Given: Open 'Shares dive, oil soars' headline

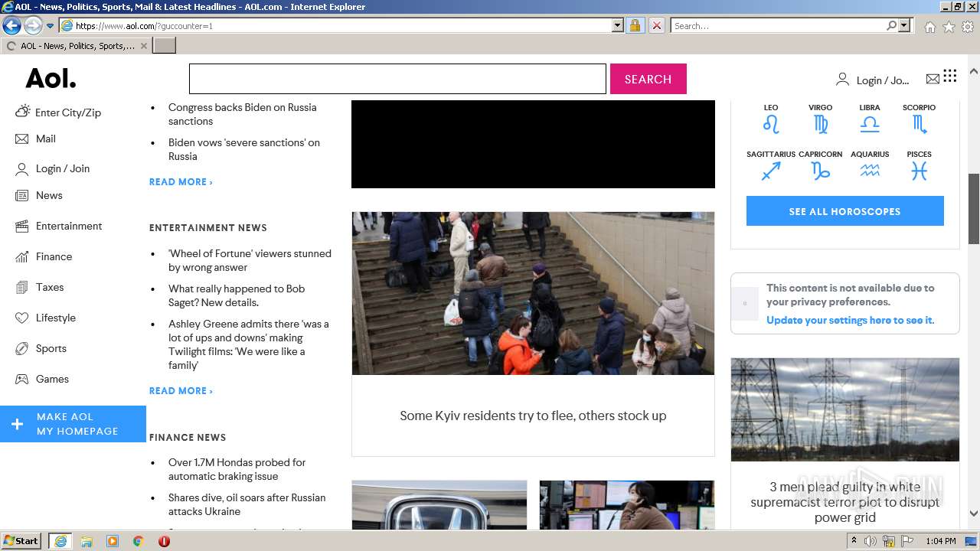Looking at the screenshot, I should point(247,504).
